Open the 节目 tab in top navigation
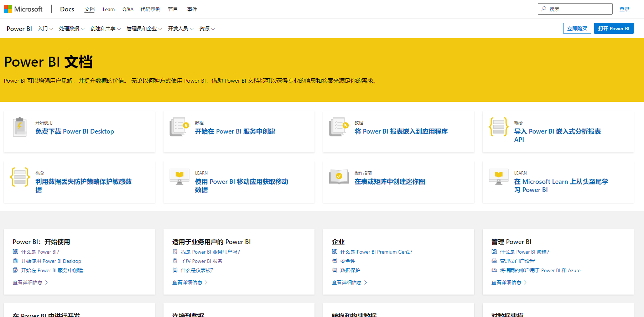The image size is (644, 317). (173, 9)
